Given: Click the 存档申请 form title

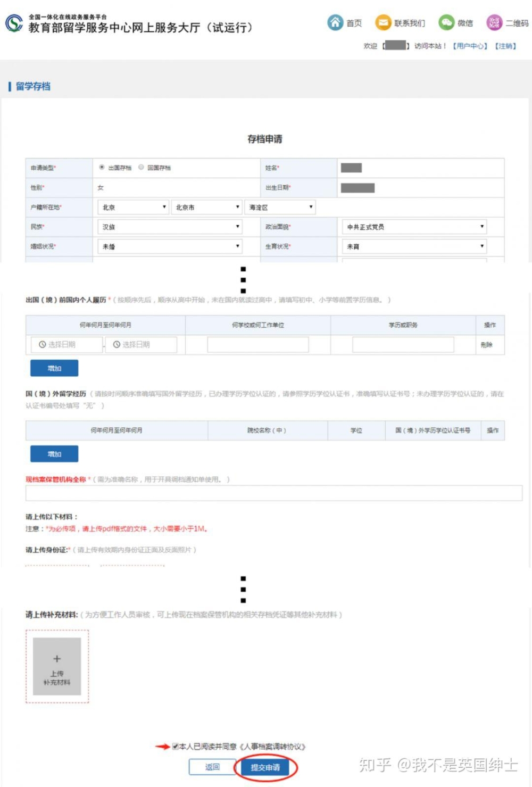Looking at the screenshot, I should point(265,139).
